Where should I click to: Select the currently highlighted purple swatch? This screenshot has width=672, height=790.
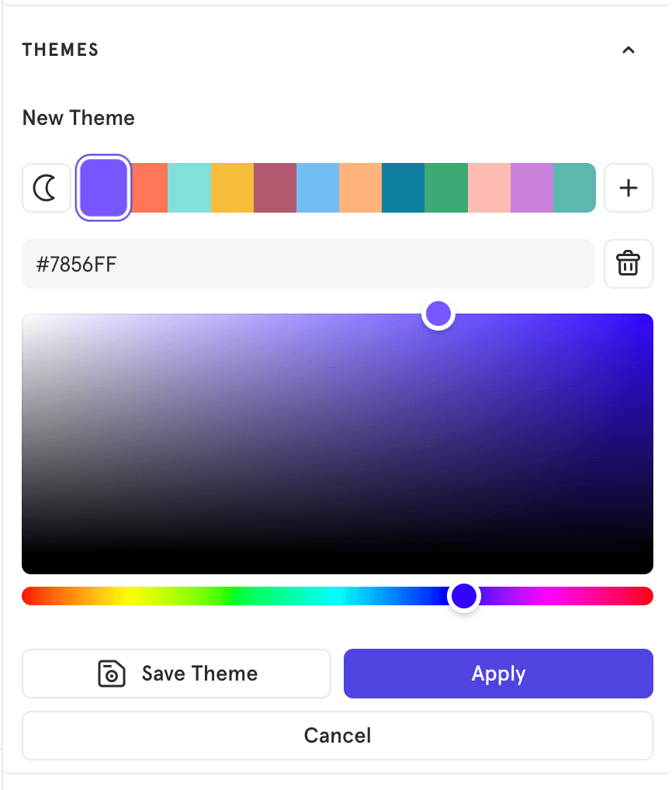[x=103, y=188]
